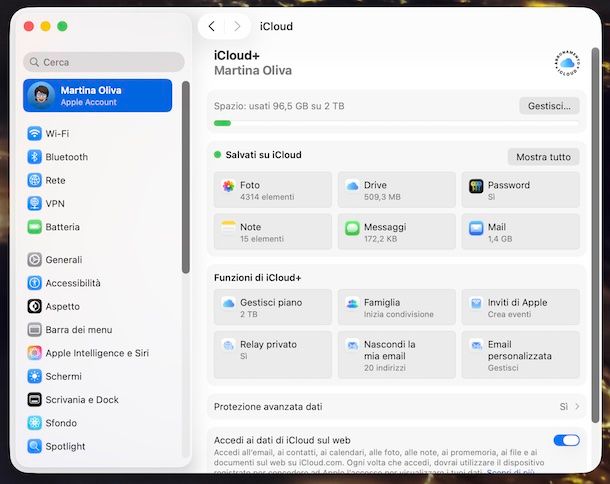610x484 pixels.
Task: Click the Messaggi bubble icon
Action: (x=352, y=228)
